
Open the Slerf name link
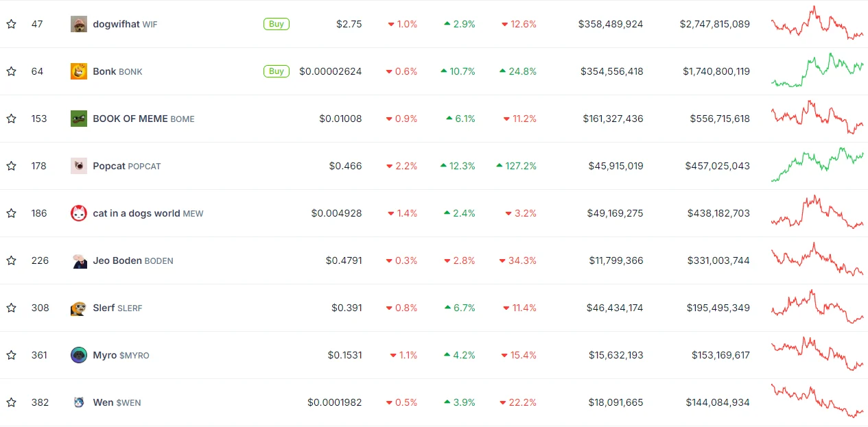(x=104, y=308)
